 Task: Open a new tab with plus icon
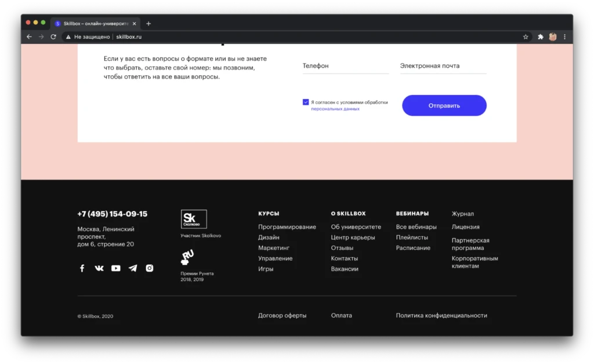(148, 23)
